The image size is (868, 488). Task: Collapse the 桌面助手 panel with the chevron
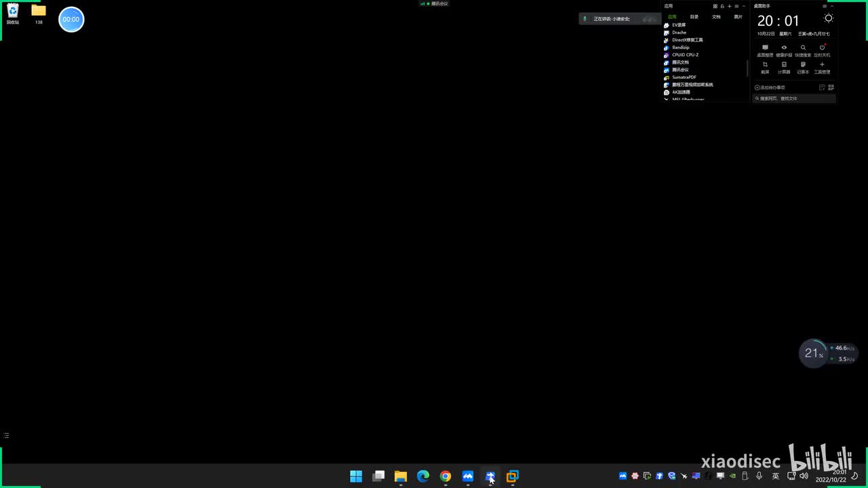coord(832,6)
